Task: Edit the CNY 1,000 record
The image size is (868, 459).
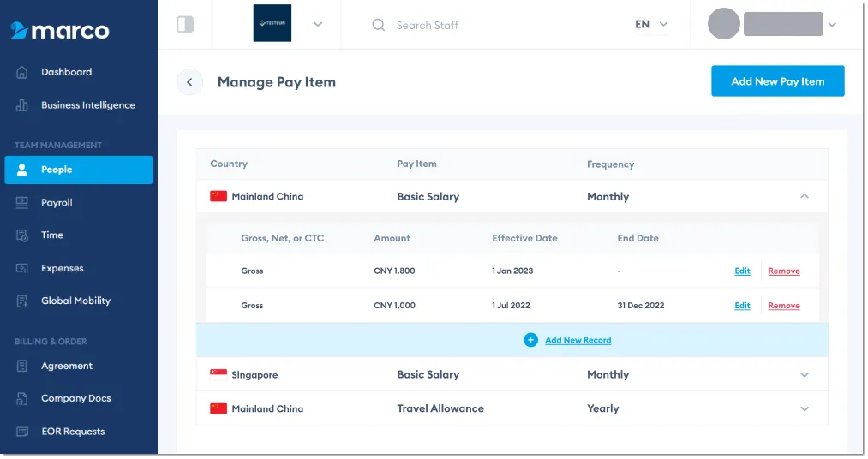Action: pos(742,305)
